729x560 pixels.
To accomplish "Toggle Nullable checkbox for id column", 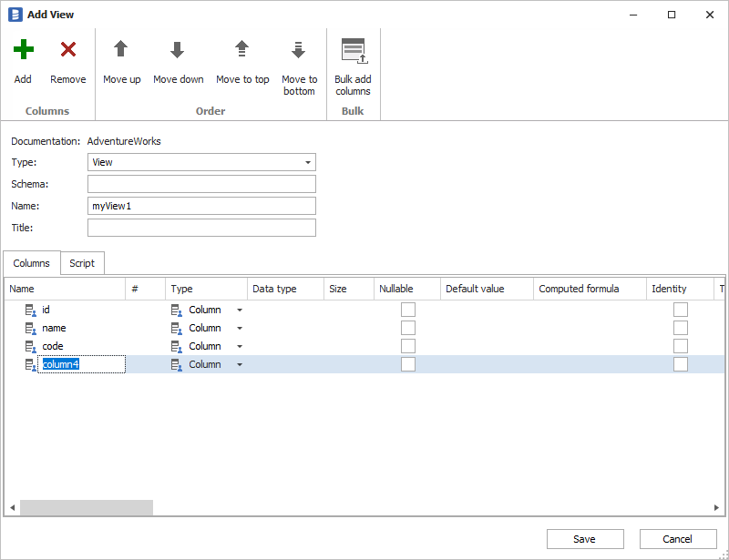I will click(x=408, y=310).
